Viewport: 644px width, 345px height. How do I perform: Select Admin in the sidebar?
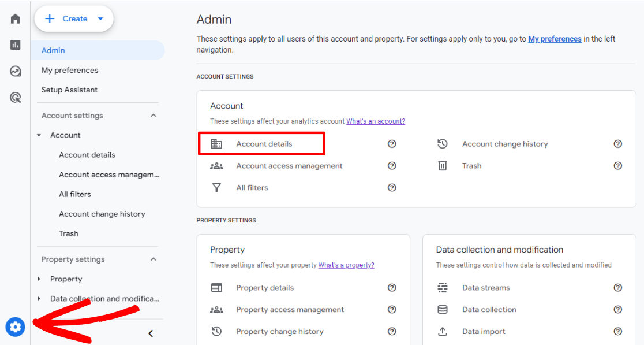pos(98,51)
